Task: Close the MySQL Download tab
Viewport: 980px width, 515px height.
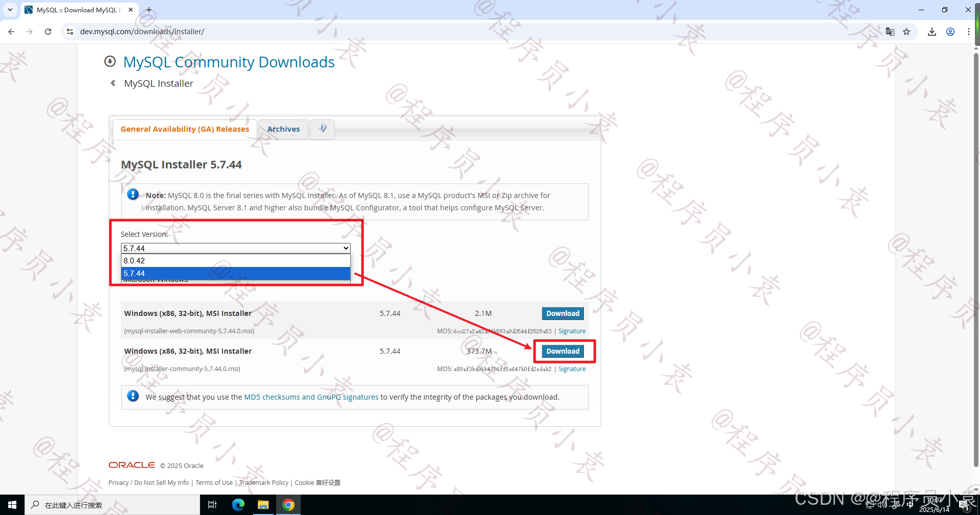Action: pos(131,10)
